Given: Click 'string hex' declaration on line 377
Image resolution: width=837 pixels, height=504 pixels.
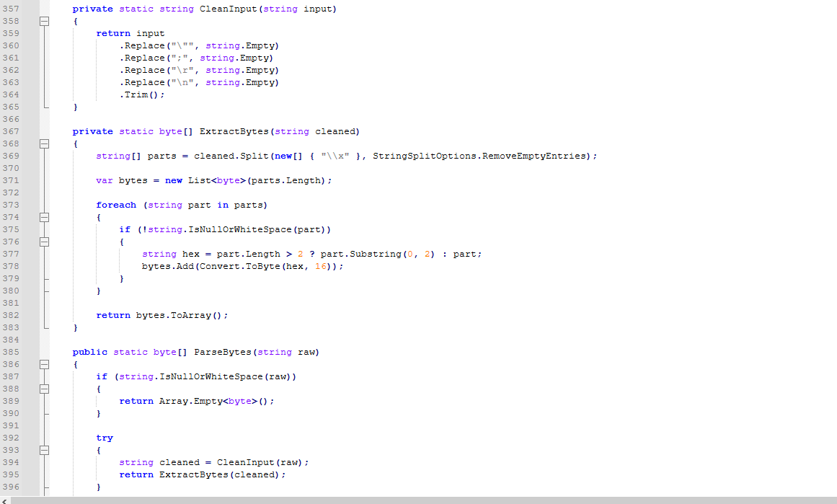Looking at the screenshot, I should pos(171,254).
